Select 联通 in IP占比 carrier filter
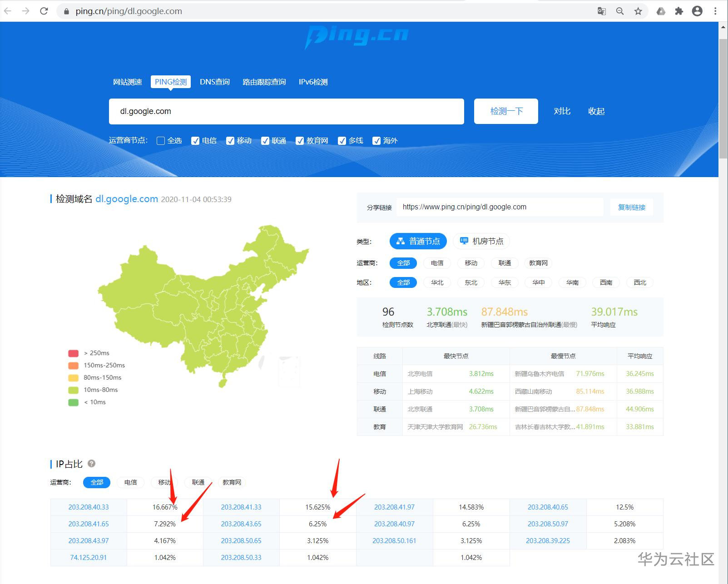The width and height of the screenshot is (728, 584). coord(198,482)
